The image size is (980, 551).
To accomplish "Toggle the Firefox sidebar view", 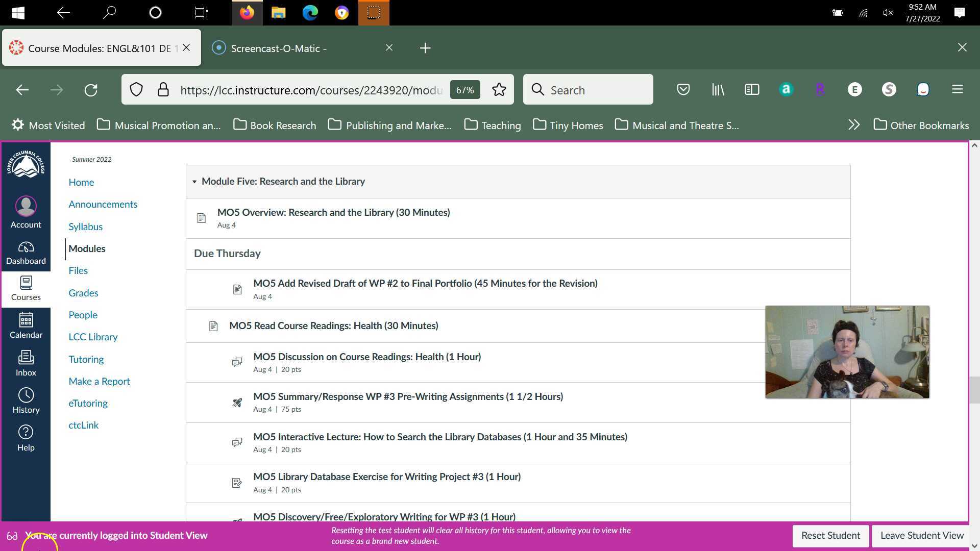I will pos(751,89).
